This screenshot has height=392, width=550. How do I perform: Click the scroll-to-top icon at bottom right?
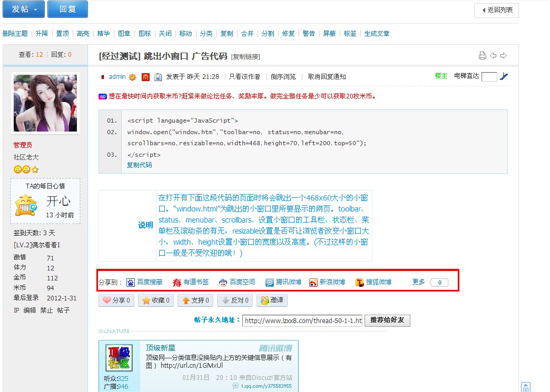(x=525, y=387)
